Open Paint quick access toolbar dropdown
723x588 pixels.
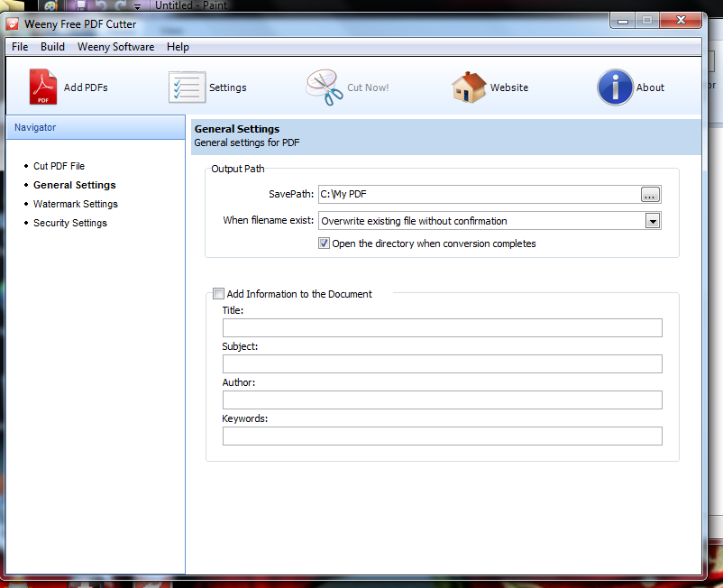137,6
